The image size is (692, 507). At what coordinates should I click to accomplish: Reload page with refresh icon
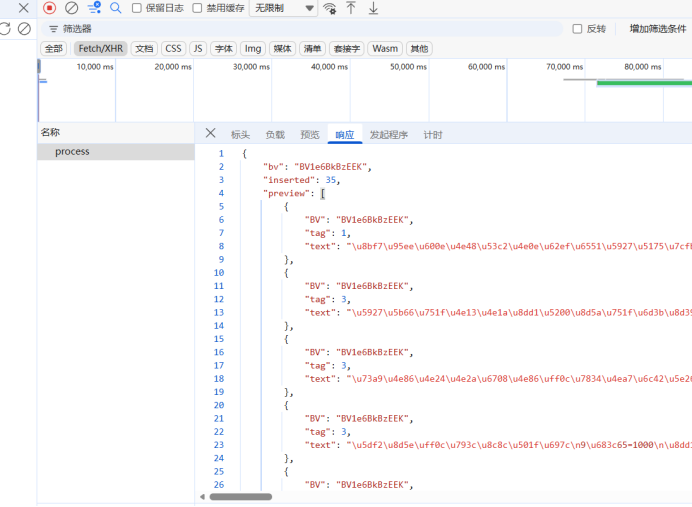[5, 29]
